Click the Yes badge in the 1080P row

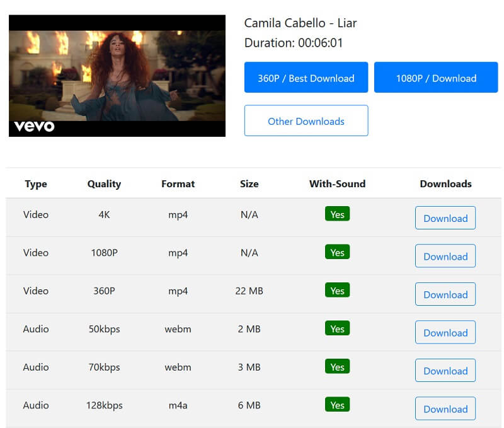coord(337,252)
